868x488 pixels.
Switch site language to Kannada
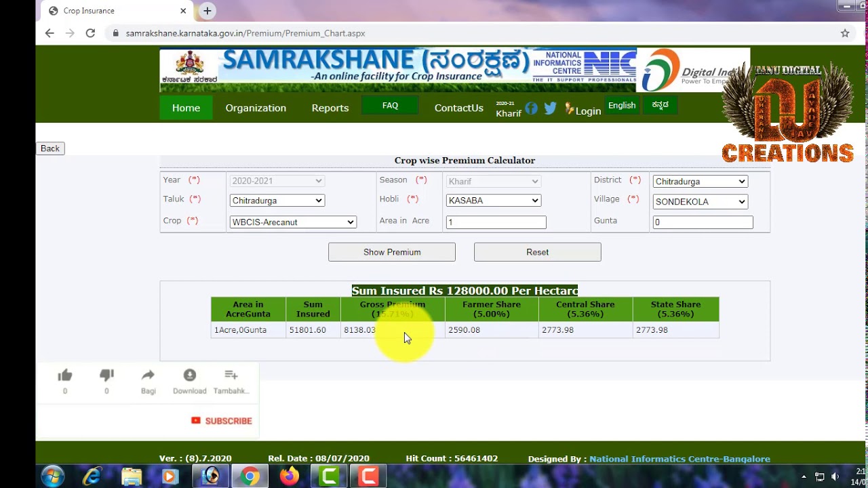click(660, 105)
